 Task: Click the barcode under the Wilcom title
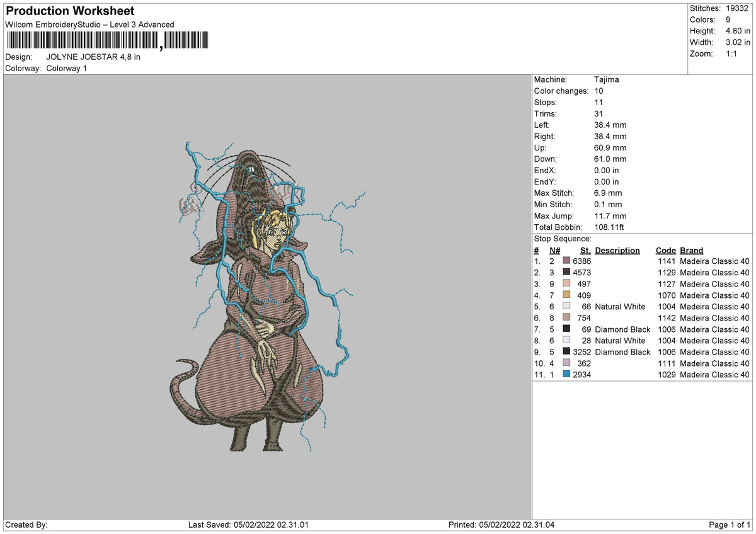coord(108,41)
